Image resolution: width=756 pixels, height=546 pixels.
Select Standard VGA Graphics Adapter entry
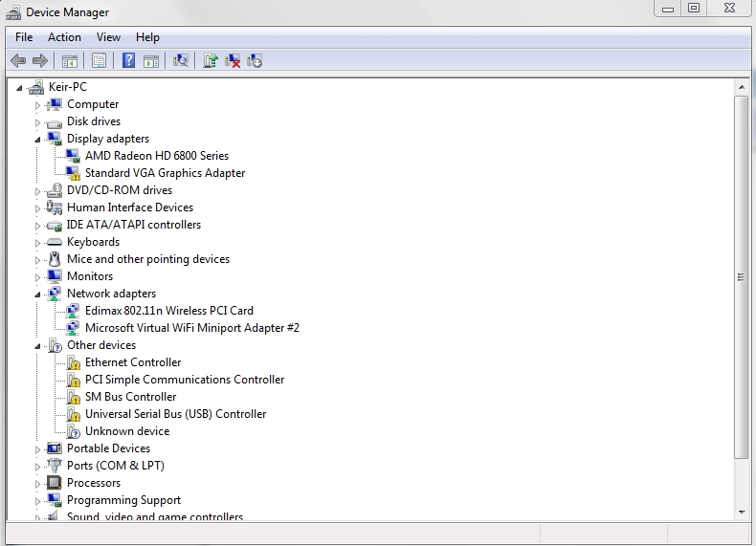click(165, 173)
